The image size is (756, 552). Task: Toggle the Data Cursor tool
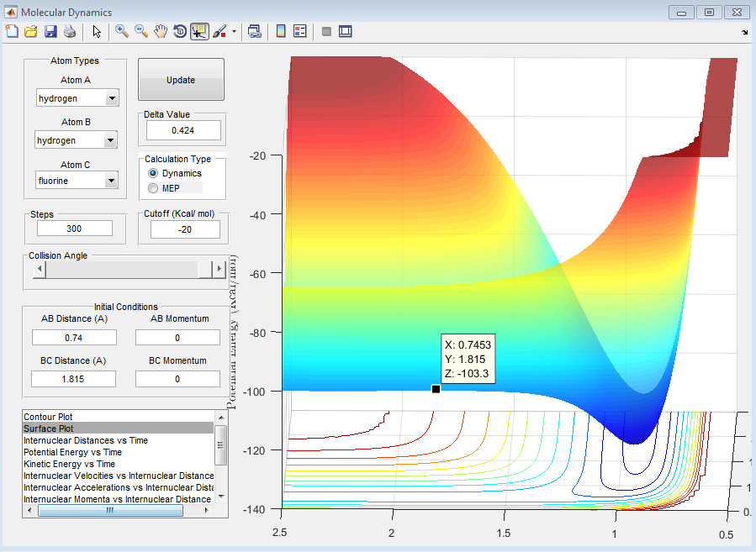pos(199,32)
